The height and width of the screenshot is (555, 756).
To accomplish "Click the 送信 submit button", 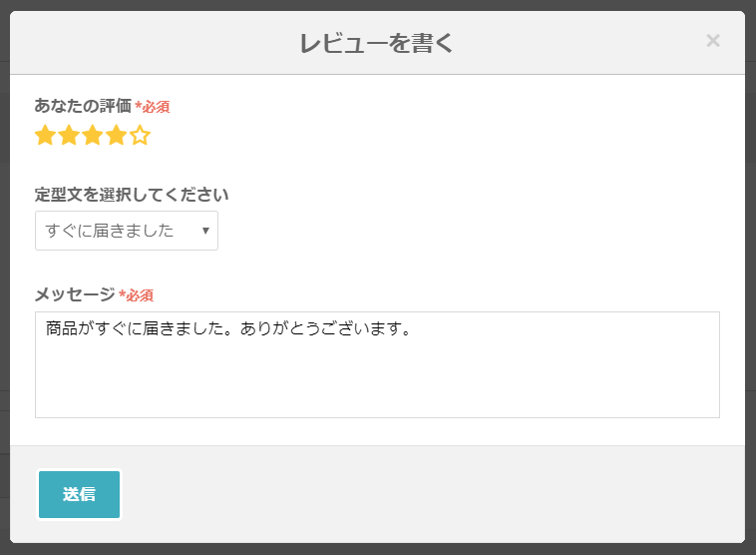I will [79, 494].
